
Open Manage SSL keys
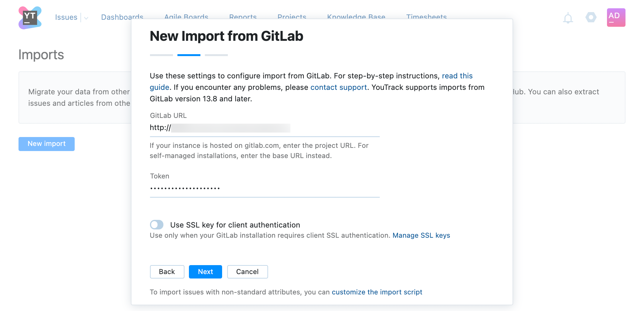coord(421,235)
